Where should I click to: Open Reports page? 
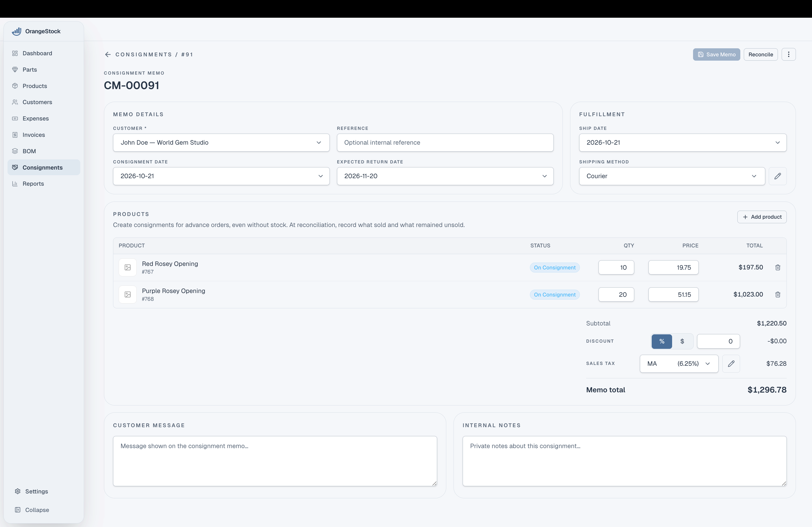[x=44, y=184]
